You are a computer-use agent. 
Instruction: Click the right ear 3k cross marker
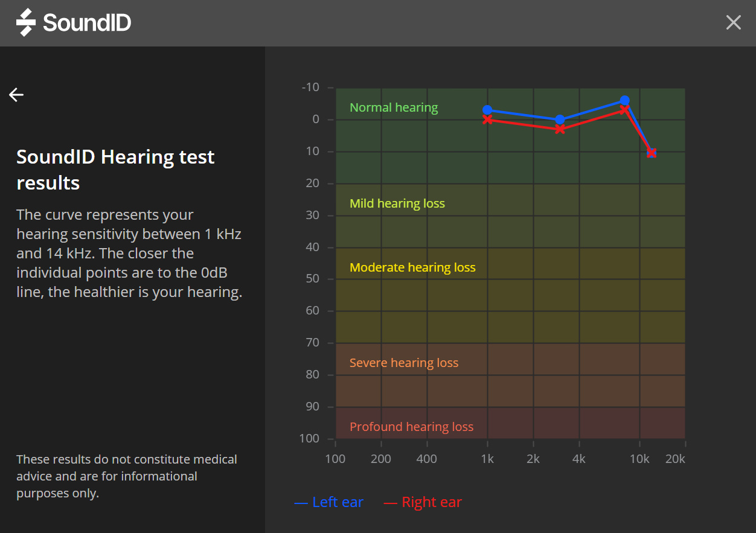[560, 129]
